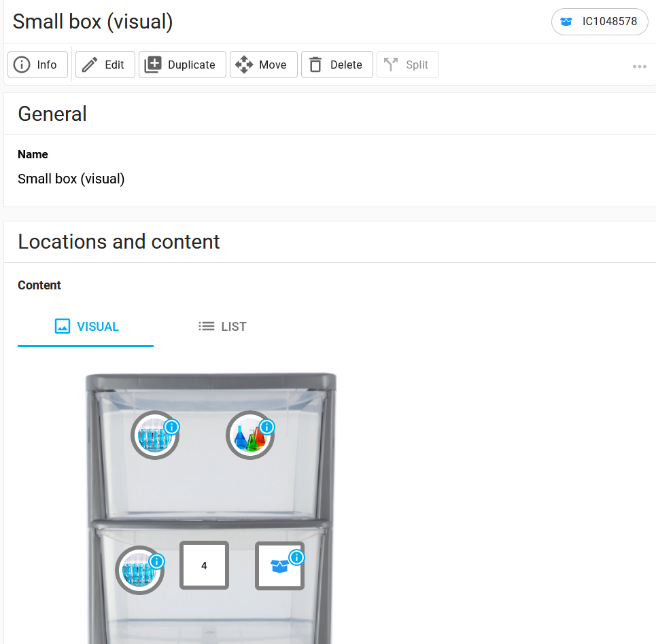This screenshot has height=644, width=656.
Task: Open the three-dot more options menu
Action: coord(639,67)
